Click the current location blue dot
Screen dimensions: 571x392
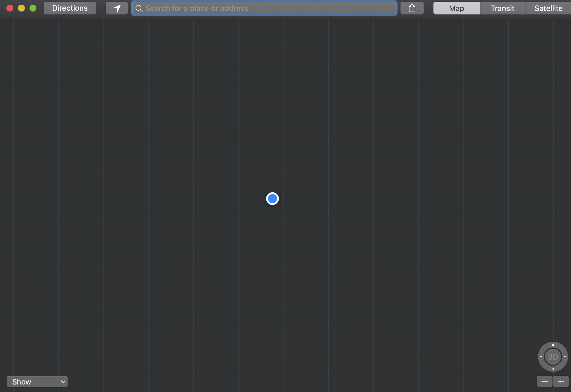point(272,199)
